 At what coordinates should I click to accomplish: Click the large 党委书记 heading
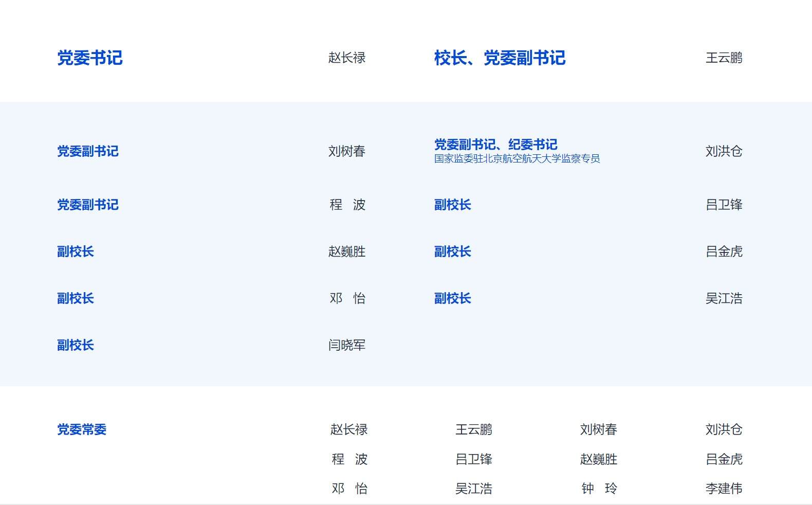point(90,58)
